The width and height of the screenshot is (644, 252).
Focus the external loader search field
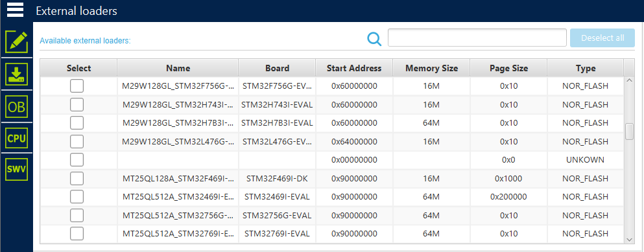coord(477,38)
